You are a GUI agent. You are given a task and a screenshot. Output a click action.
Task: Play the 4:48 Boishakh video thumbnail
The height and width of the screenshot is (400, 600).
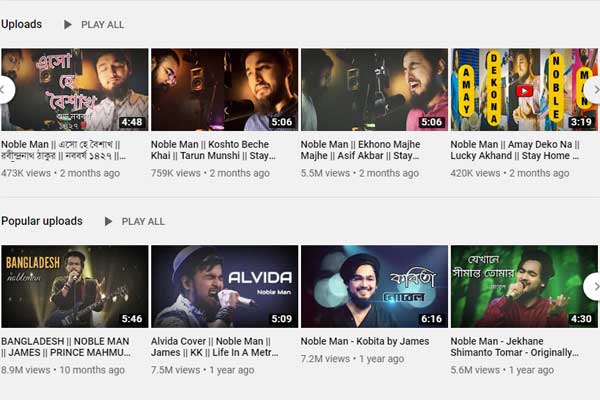click(76, 90)
